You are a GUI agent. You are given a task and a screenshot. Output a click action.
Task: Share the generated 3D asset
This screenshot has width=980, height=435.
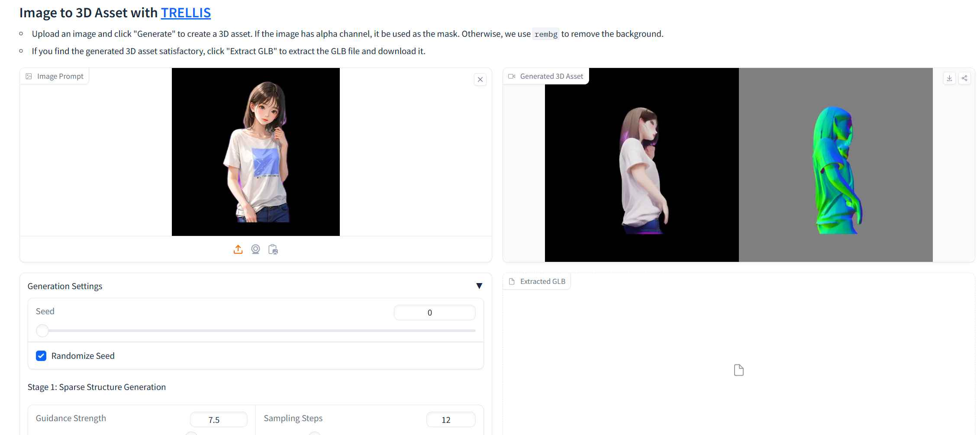[x=964, y=78]
